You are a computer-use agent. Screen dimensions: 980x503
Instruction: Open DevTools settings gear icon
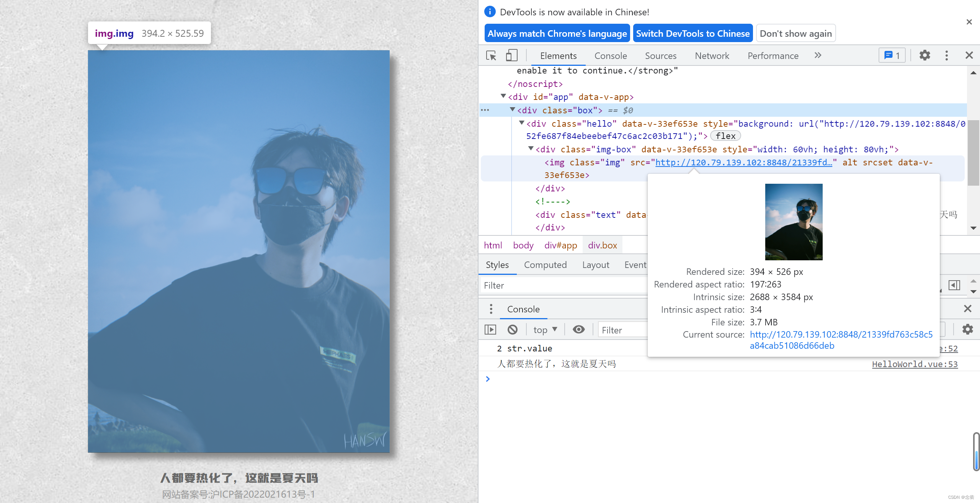point(925,56)
